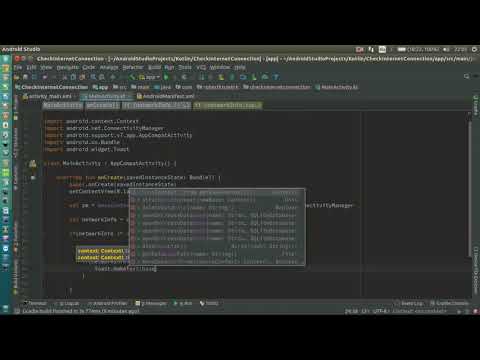Click the clock in the top panel
This screenshot has width=480, height=360.
pos(460,49)
